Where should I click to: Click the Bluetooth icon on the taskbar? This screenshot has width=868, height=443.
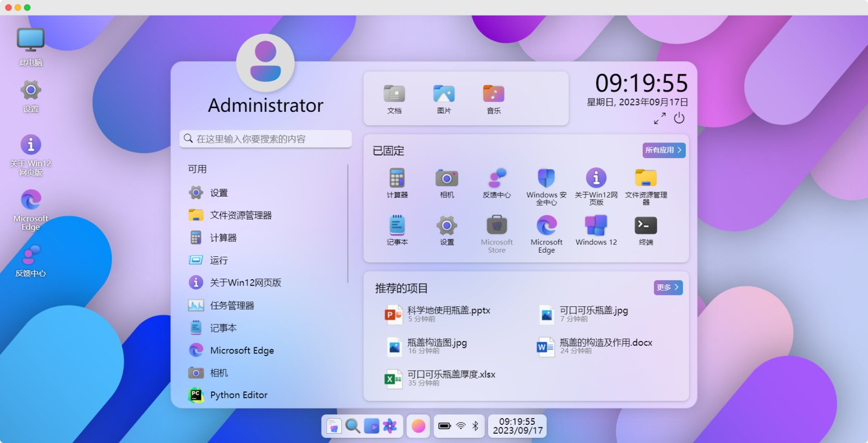(x=476, y=426)
